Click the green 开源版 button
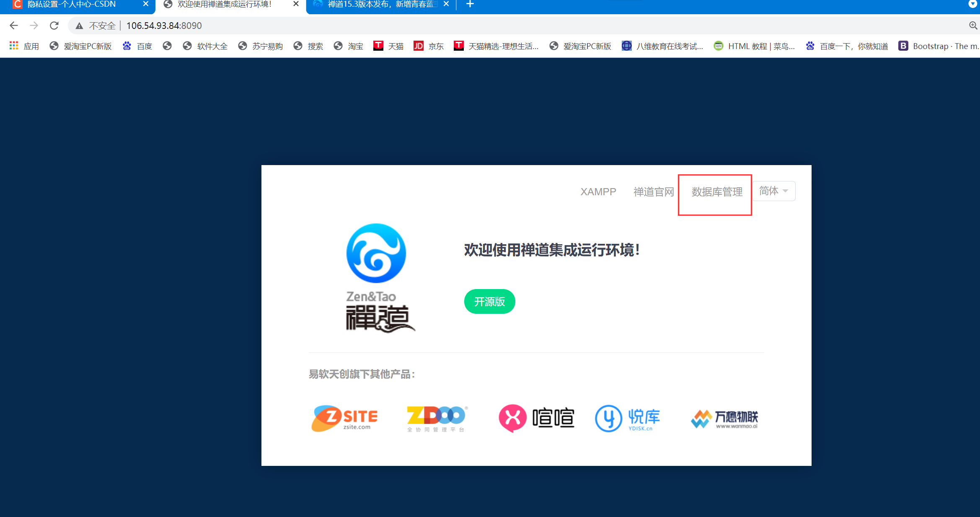Screen dimensions: 980x517 (489, 302)
